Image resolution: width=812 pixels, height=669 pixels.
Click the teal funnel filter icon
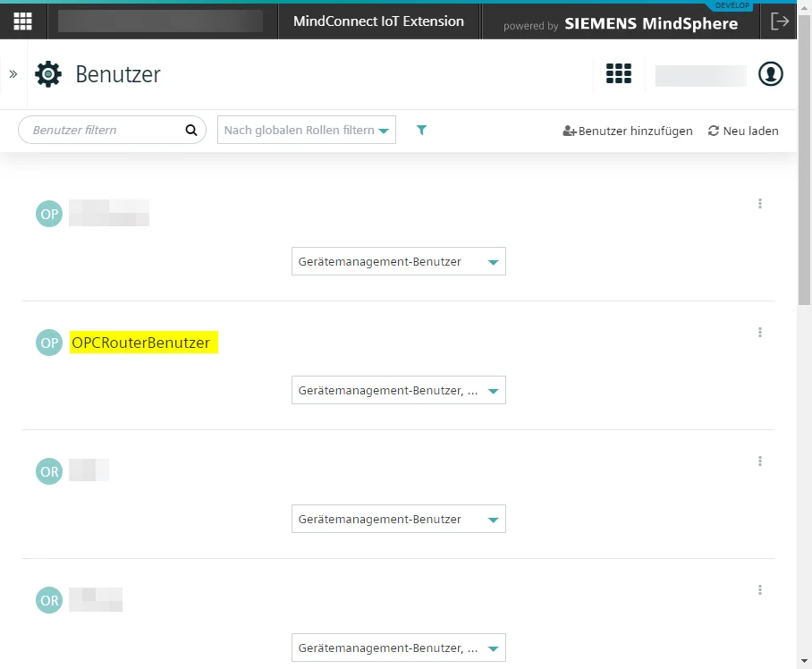click(x=421, y=130)
